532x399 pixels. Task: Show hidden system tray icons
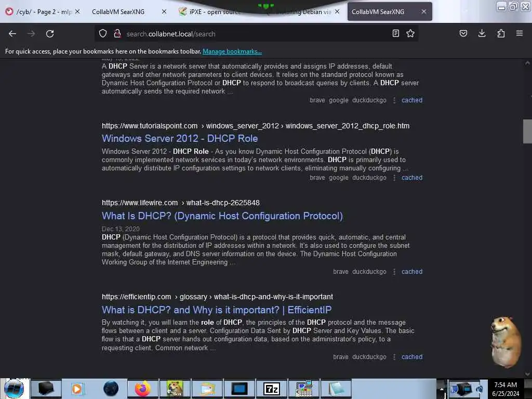[x=442, y=389]
